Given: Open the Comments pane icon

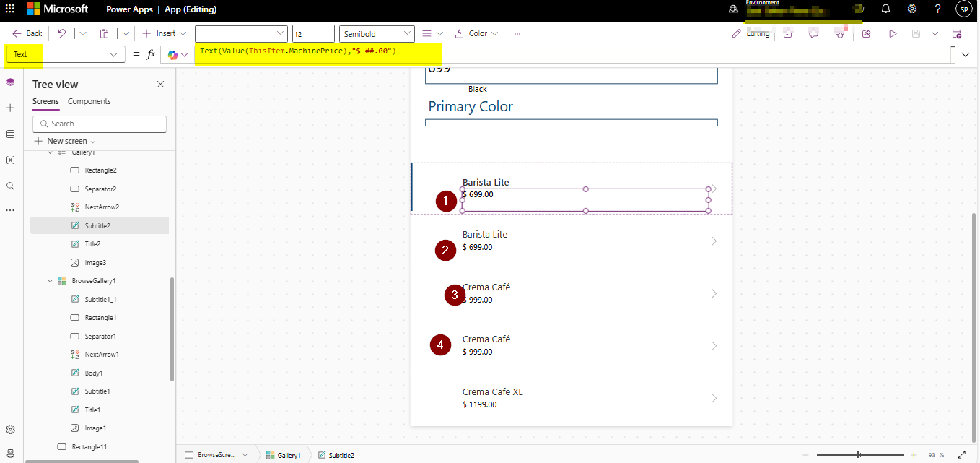Looking at the screenshot, I should [813, 33].
